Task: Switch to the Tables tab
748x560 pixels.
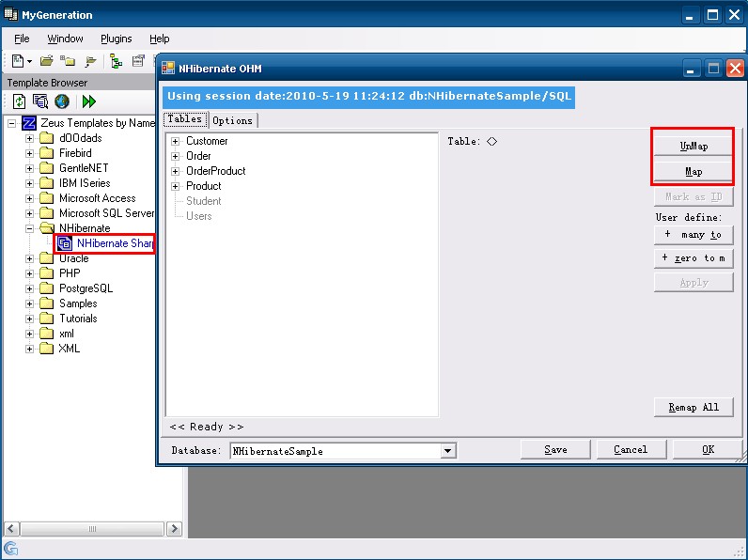Action: click(x=185, y=119)
